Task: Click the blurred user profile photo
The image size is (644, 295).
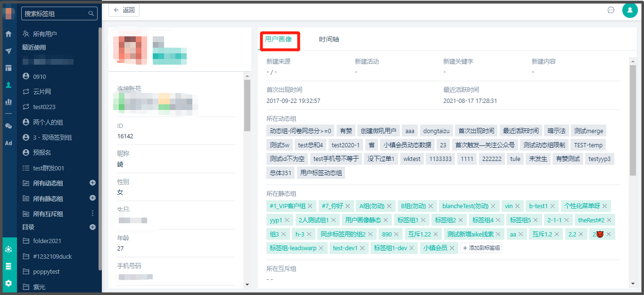Action: pyautogui.click(x=131, y=50)
